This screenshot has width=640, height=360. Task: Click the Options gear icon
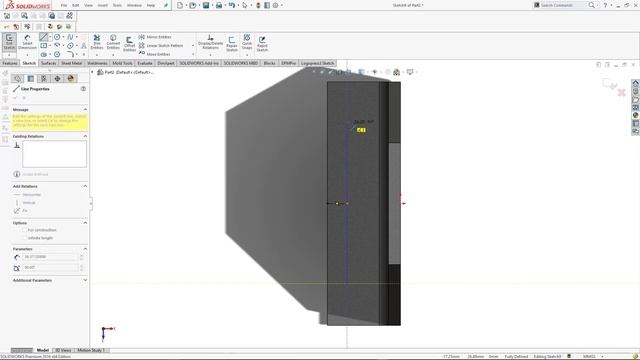pos(276,5)
